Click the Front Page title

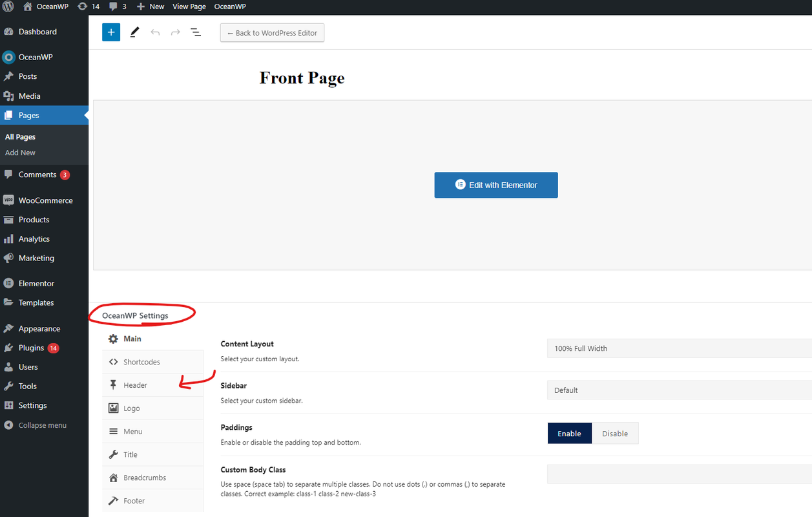[302, 78]
